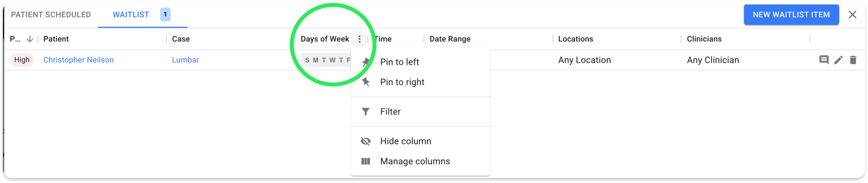Open Christopher Neilson patient link
Screen dimensions: 868x183
tap(78, 60)
